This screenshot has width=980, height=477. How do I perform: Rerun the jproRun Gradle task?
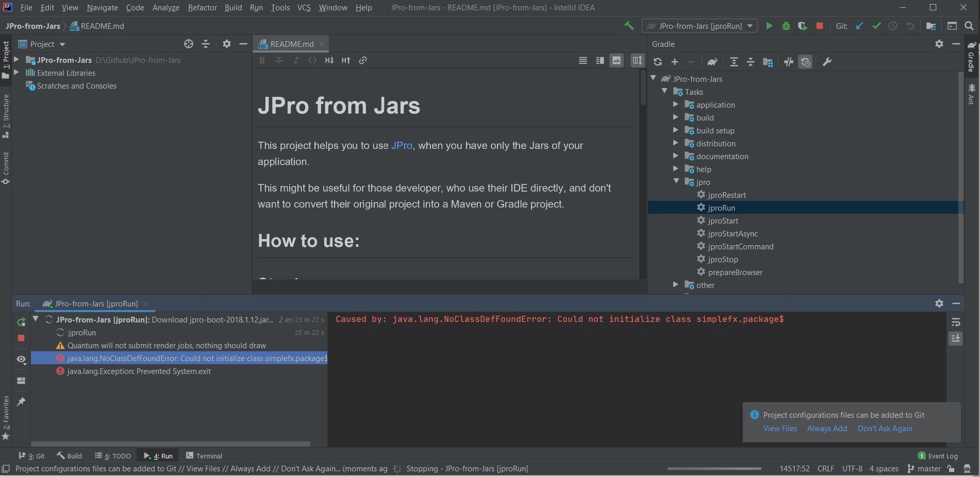point(21,322)
